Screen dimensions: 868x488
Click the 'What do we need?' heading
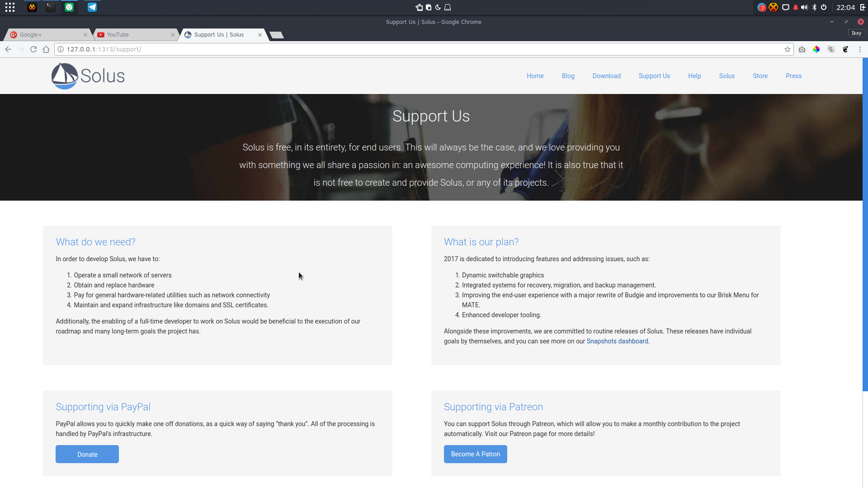(95, 242)
